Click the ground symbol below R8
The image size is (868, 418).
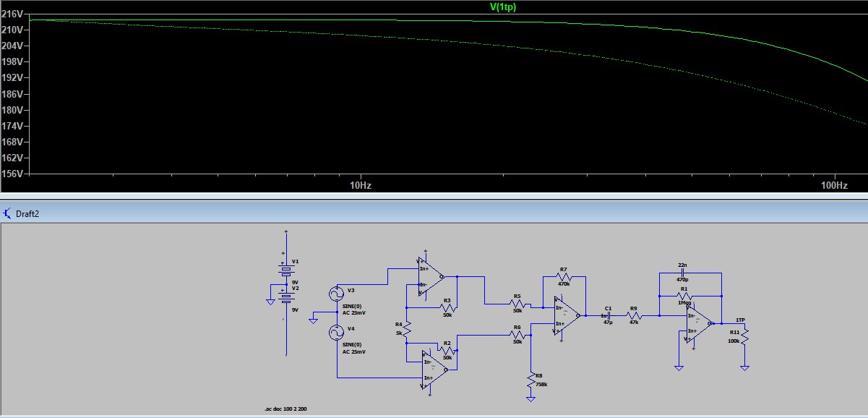pos(531,399)
